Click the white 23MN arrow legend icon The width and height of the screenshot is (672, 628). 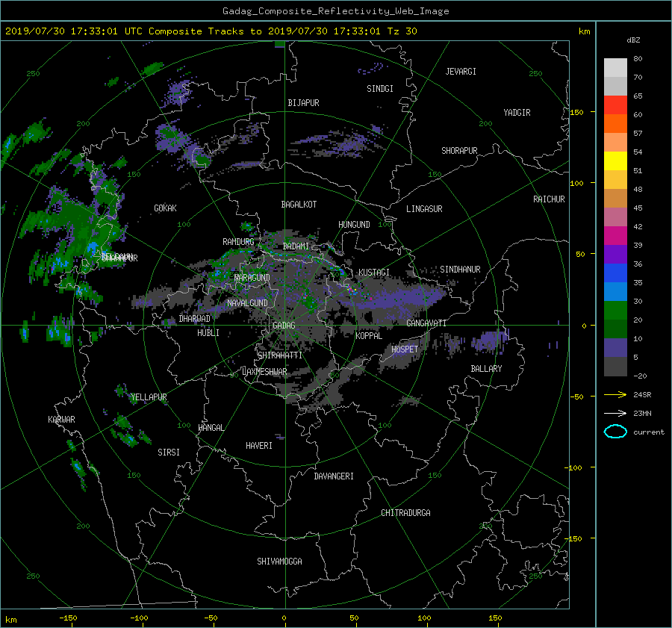pos(615,413)
